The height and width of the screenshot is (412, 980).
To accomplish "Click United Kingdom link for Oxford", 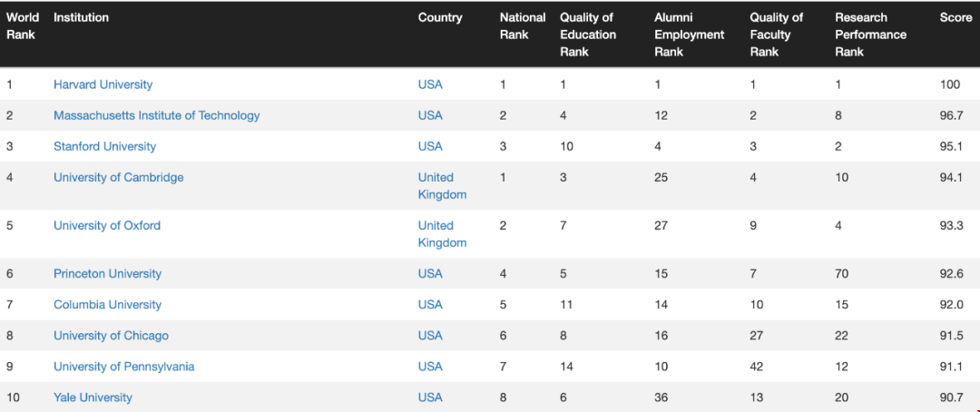I will click(x=442, y=234).
